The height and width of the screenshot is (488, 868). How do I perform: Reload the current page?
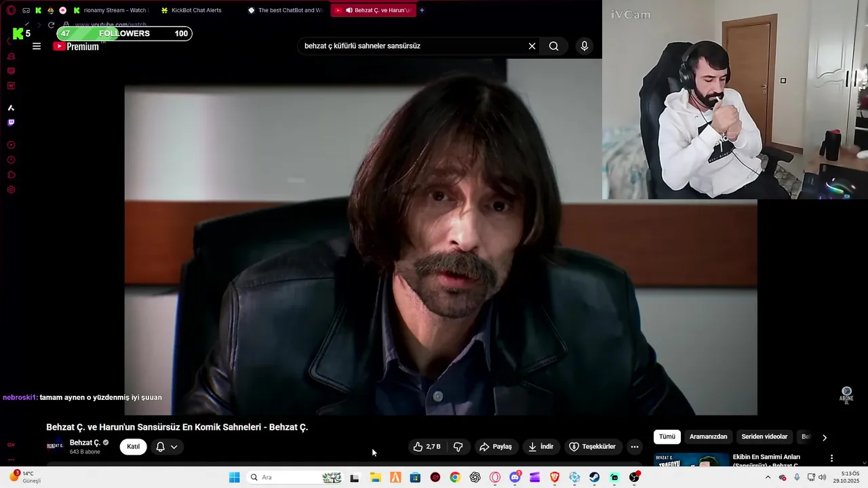coord(51,25)
